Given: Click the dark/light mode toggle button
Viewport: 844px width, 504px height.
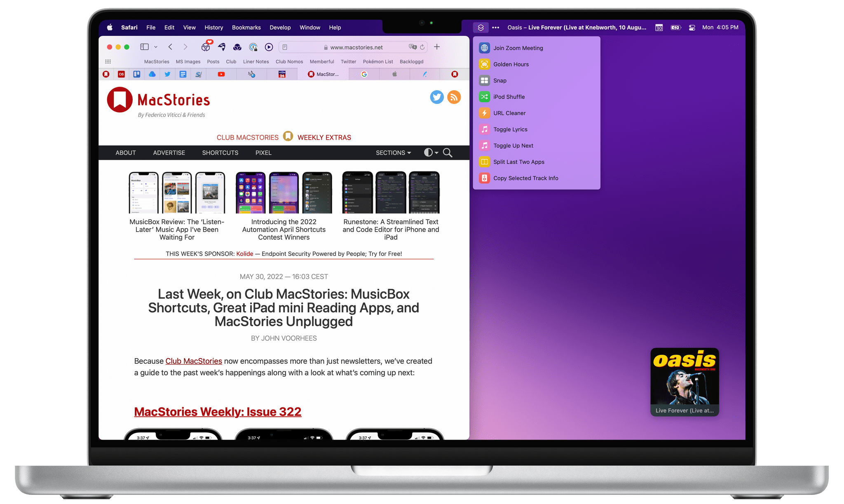Looking at the screenshot, I should 428,152.
